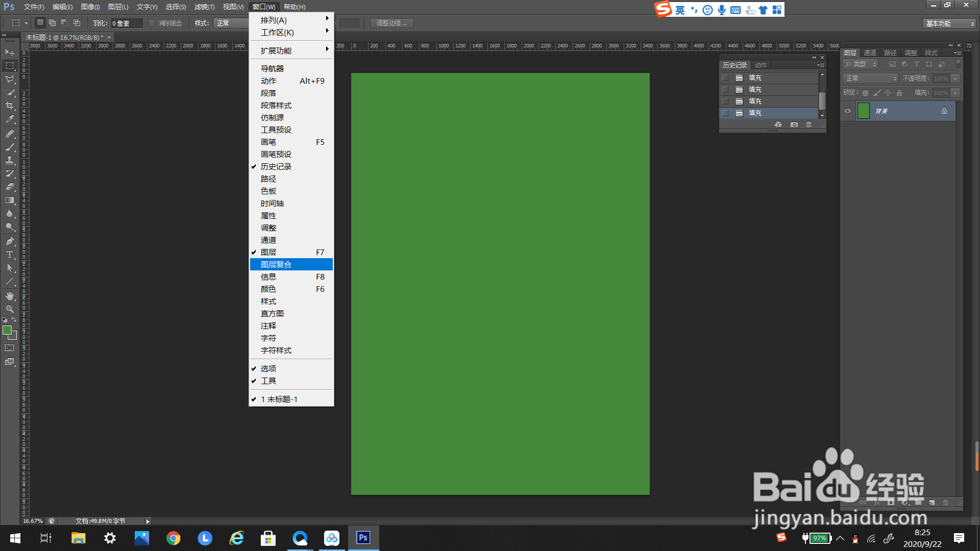Select the Horizontal Type tool

click(x=10, y=255)
